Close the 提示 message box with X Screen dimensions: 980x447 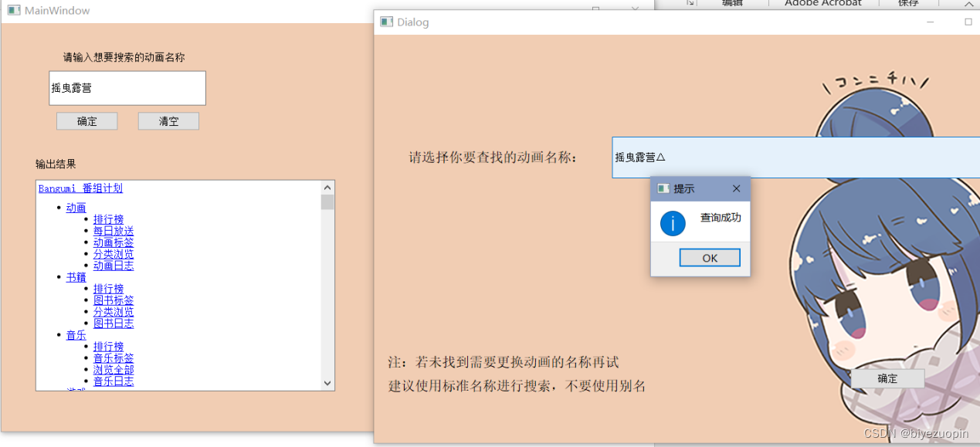736,188
